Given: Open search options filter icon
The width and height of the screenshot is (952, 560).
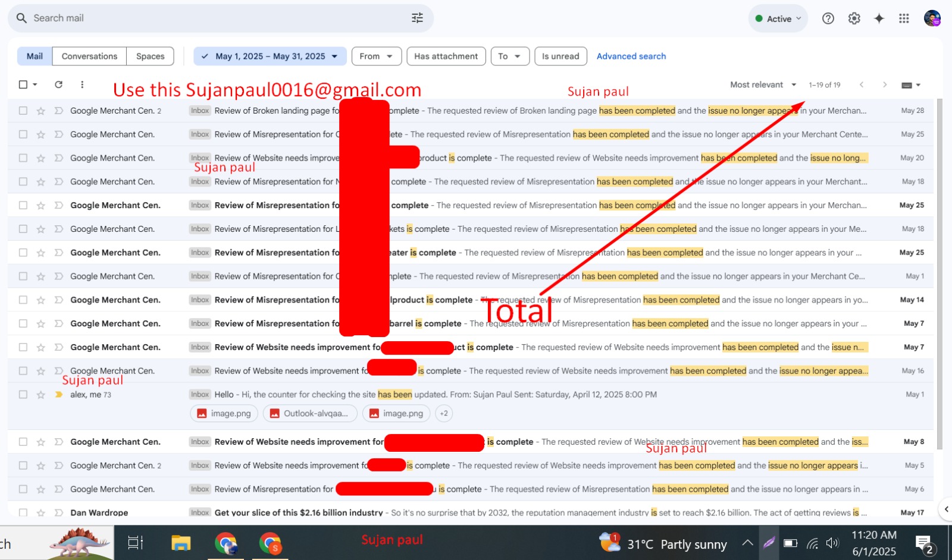Looking at the screenshot, I should (x=417, y=18).
